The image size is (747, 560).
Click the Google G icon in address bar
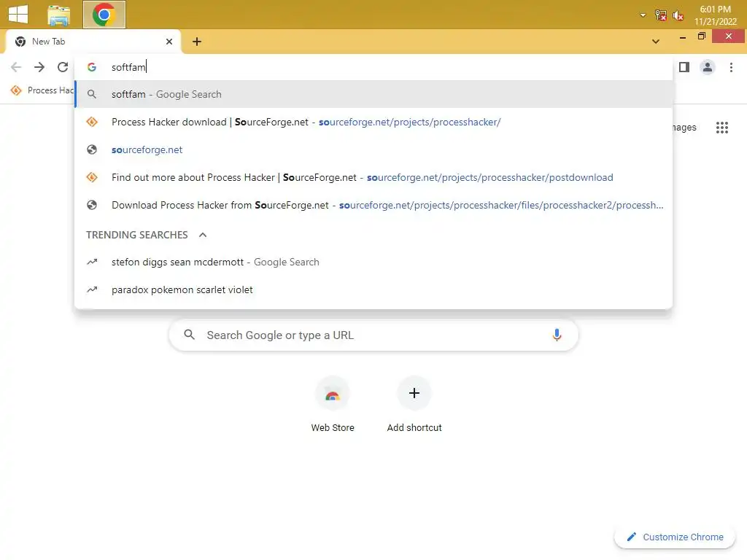click(92, 67)
